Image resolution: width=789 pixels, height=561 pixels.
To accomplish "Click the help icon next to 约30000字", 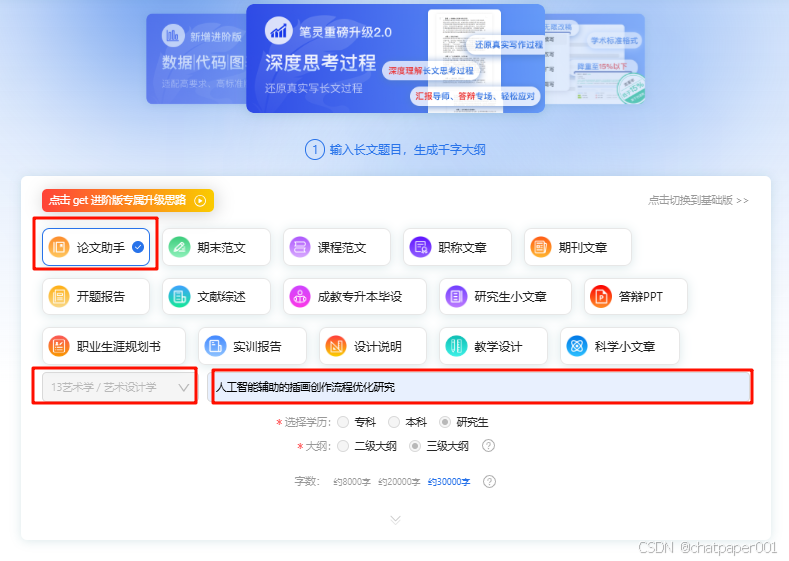I will click(489, 482).
